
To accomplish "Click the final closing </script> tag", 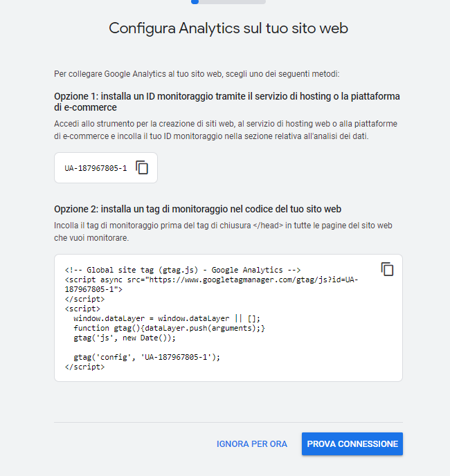I will 84,367.
